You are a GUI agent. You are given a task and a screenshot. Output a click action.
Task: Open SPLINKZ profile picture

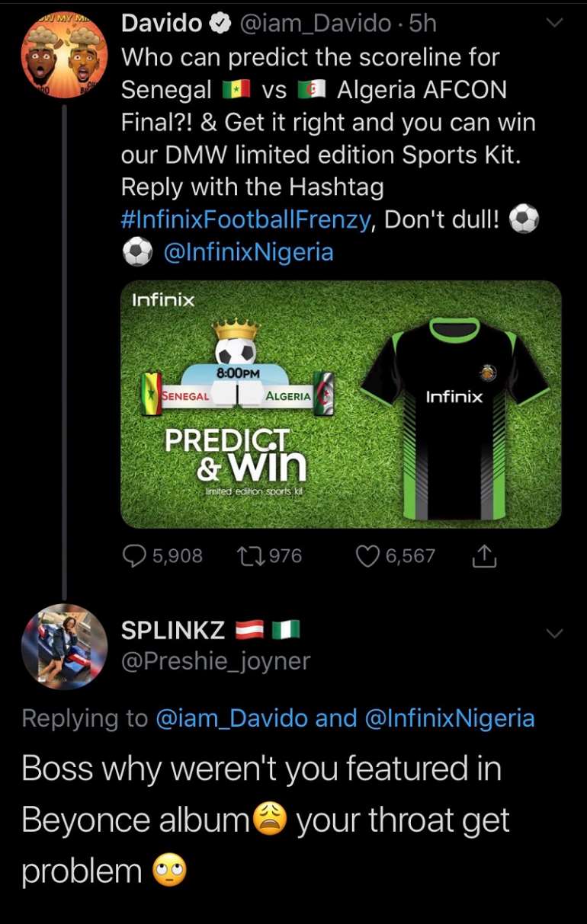65,646
